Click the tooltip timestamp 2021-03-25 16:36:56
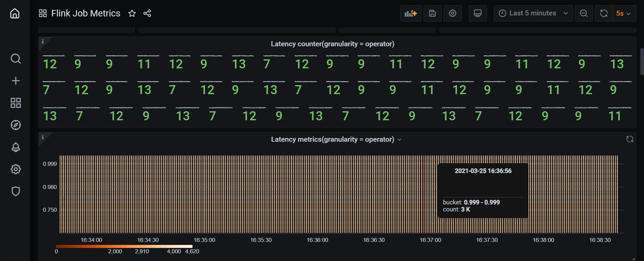 483,171
